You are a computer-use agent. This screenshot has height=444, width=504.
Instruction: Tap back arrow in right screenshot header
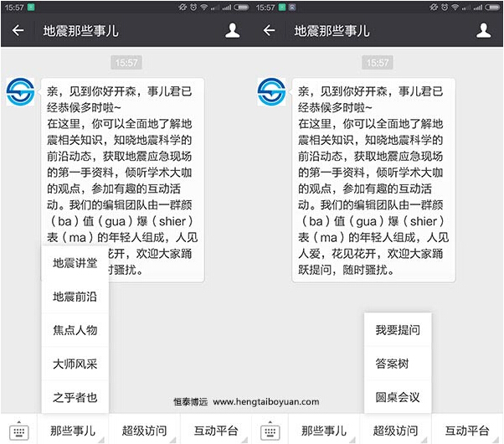tap(270, 31)
